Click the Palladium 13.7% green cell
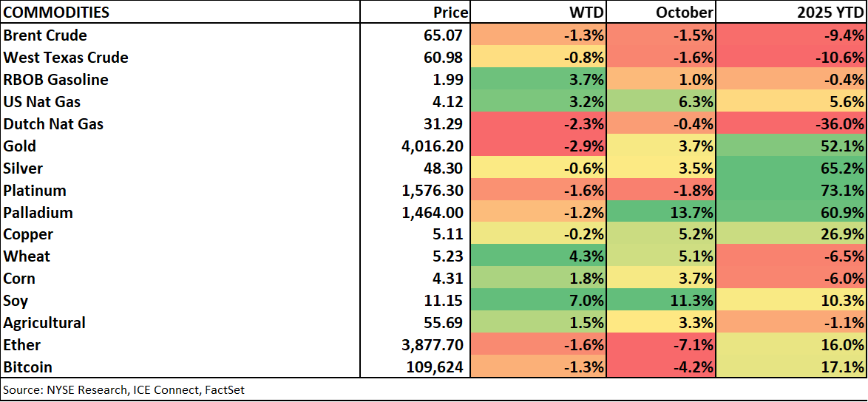Image resolution: width=868 pixels, height=402 pixels. 660,213
